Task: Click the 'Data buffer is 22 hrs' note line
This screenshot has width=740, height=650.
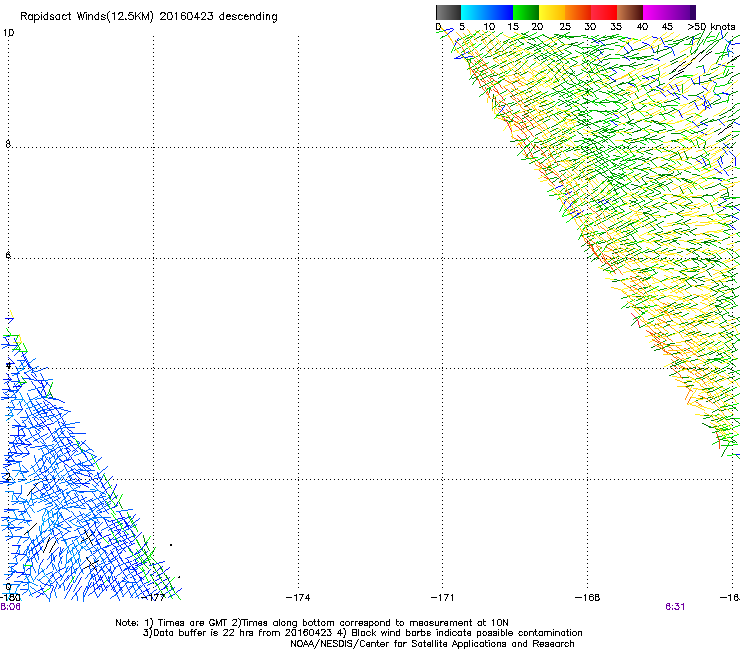Action: (x=362, y=633)
